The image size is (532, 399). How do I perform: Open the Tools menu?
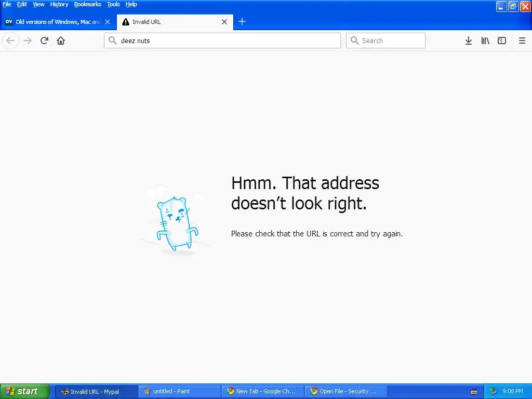[113, 4]
